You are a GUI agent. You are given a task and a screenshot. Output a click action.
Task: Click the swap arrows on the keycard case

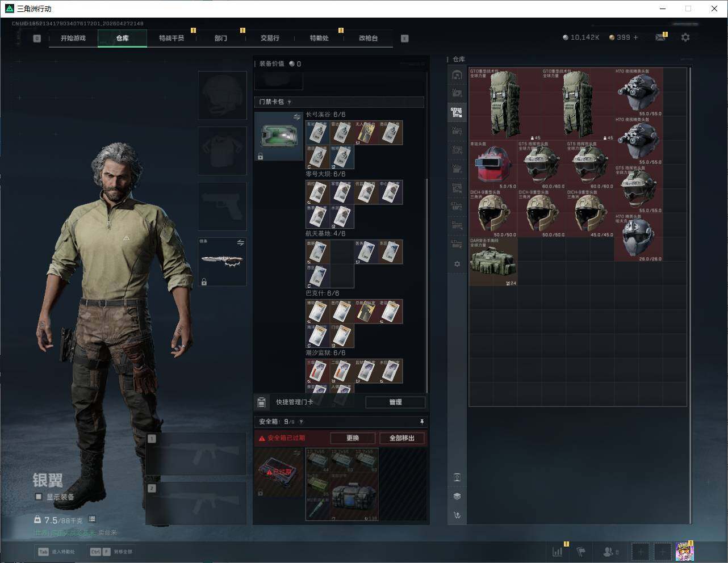[297, 117]
